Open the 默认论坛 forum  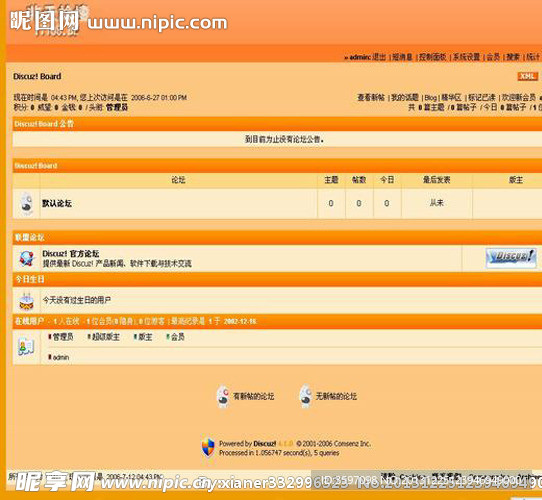[x=57, y=203]
